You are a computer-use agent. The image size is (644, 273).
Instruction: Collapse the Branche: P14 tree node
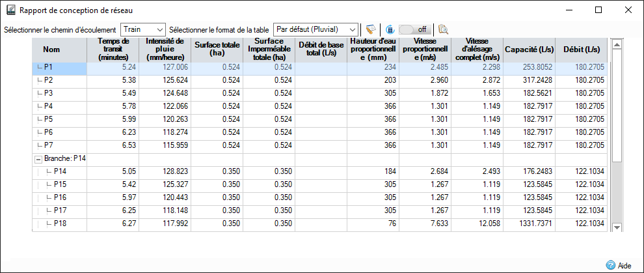pyautogui.click(x=38, y=159)
